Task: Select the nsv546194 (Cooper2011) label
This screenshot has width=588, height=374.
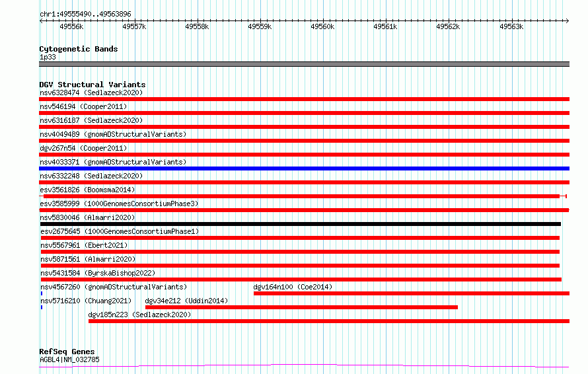Action: [83, 106]
